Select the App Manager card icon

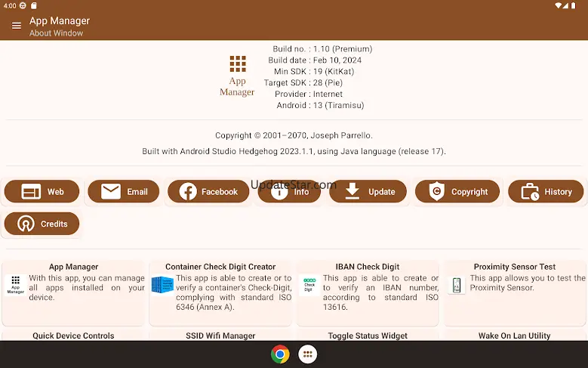(x=15, y=286)
